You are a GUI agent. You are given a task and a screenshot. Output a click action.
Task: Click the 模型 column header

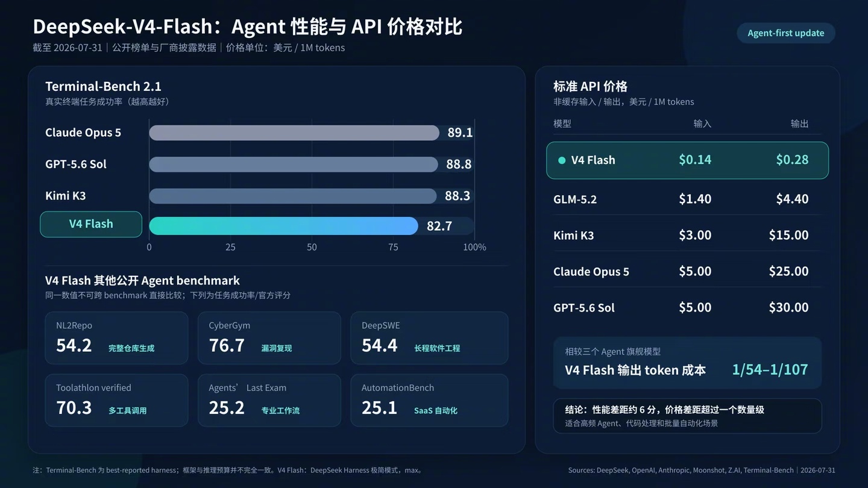tap(562, 124)
